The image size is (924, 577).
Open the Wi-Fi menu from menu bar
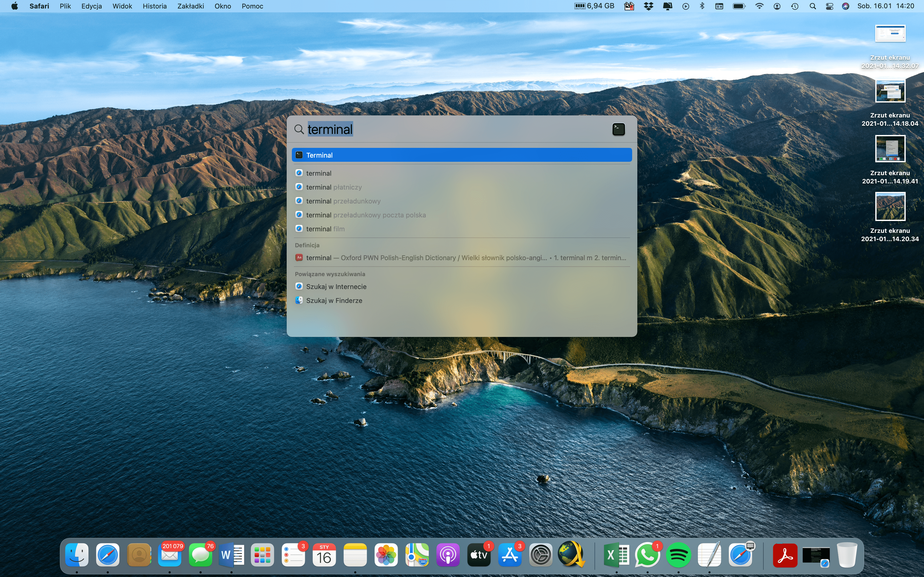click(x=760, y=6)
